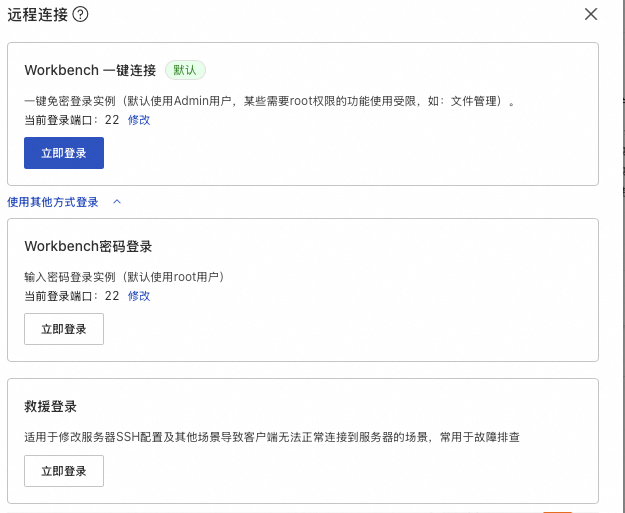Click the 输入密码登录实例 description text

124,277
